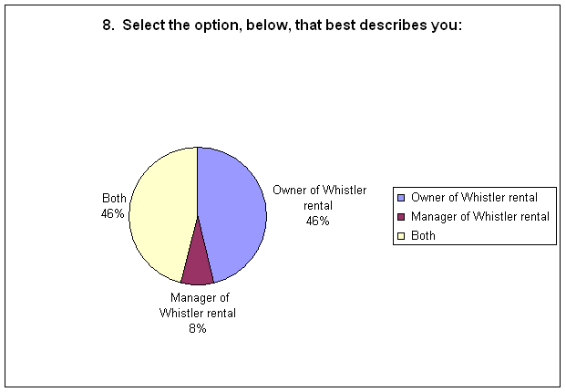The image size is (566, 392).
Task: Select the Owner of Whistler rental 46% label
Action: [x=319, y=205]
